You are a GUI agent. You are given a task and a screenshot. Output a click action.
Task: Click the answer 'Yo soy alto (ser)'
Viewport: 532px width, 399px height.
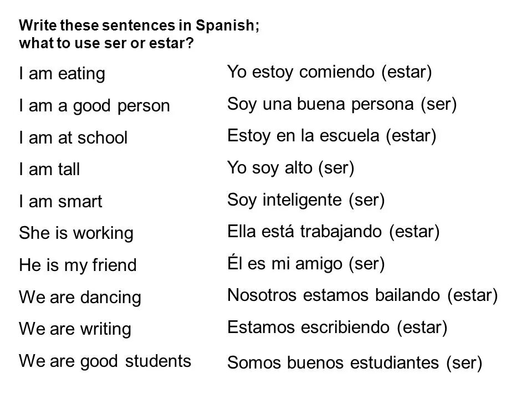coord(291,168)
